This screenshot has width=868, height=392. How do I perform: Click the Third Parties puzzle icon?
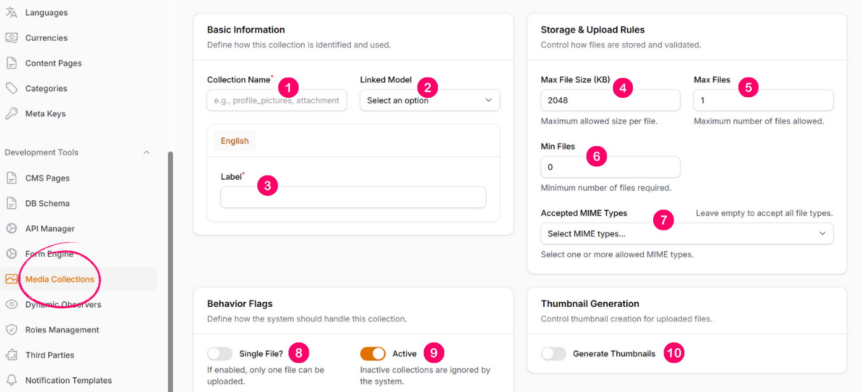[x=11, y=355]
